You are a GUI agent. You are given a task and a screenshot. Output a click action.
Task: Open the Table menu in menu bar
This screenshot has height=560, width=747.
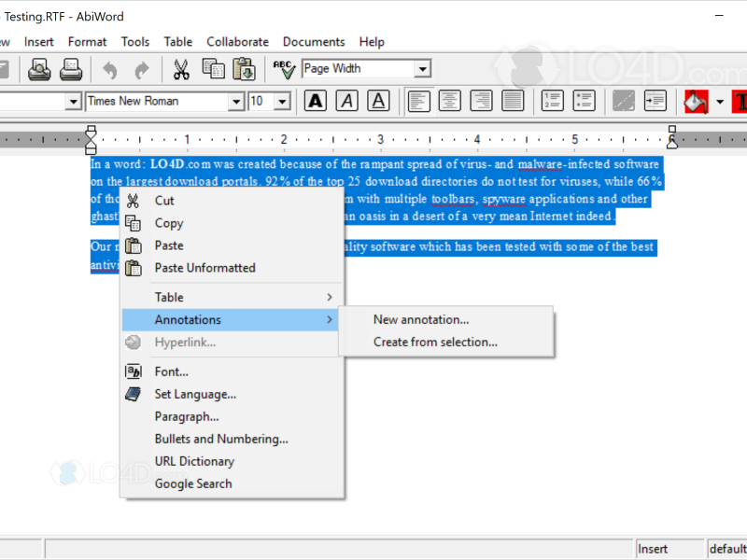click(178, 42)
